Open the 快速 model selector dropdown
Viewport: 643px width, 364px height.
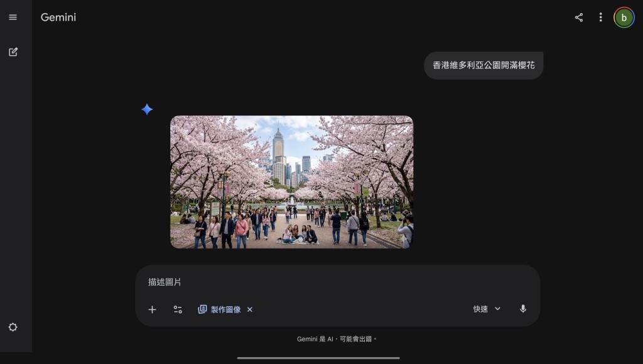click(x=481, y=309)
